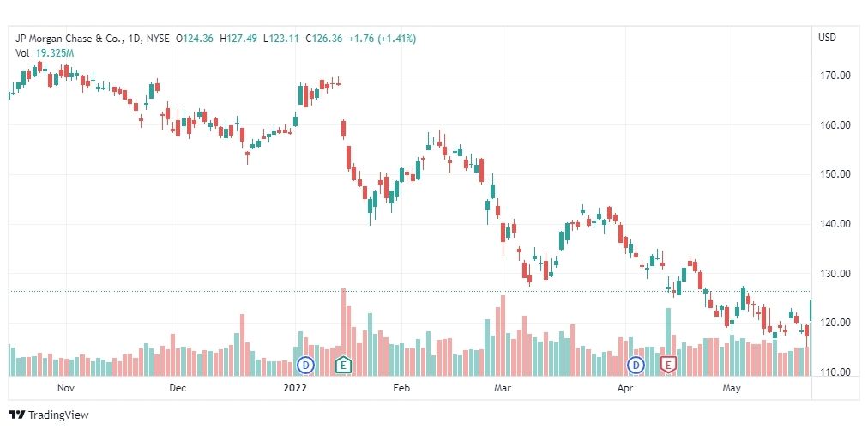The width and height of the screenshot is (868, 430).
Task: Click the 130.00 price axis label
Action: click(835, 273)
